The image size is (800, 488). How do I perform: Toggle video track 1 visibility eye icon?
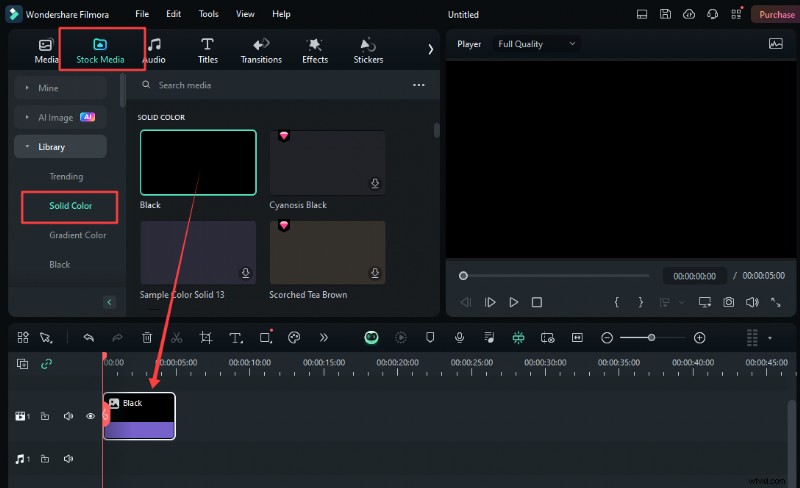(90, 416)
